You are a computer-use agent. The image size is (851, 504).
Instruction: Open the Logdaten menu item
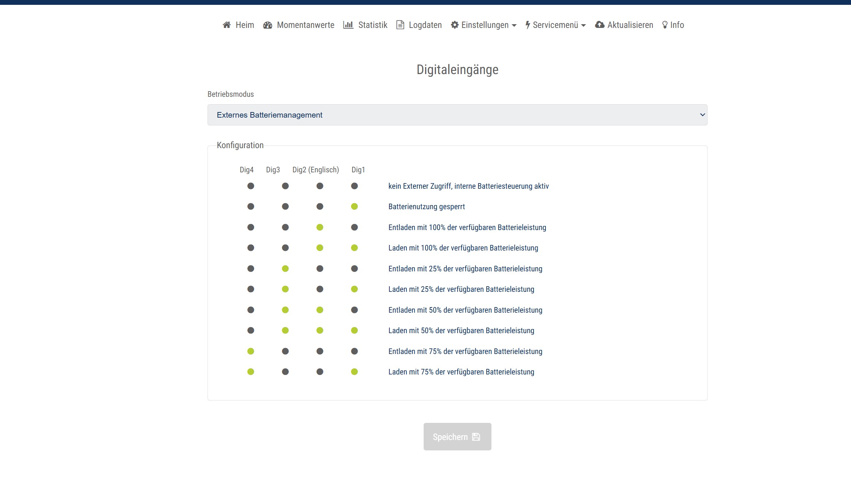pos(425,25)
